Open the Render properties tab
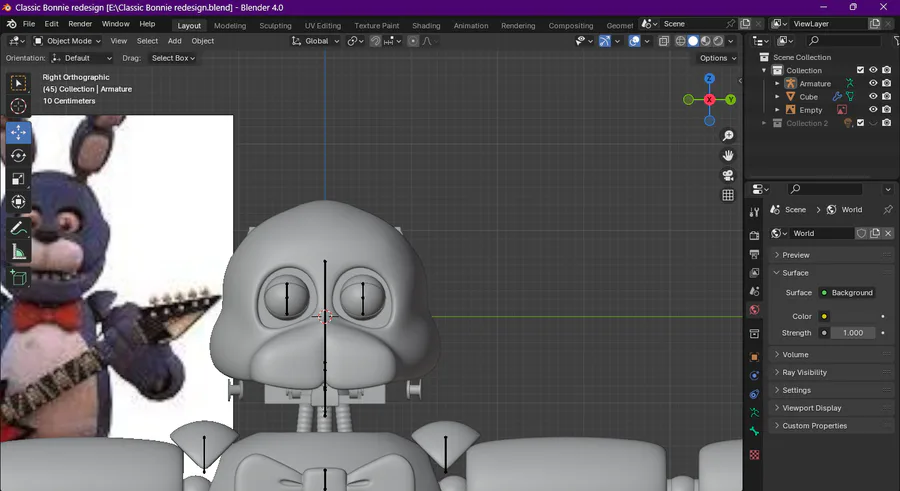Viewport: 900px width, 491px height. coord(754,235)
